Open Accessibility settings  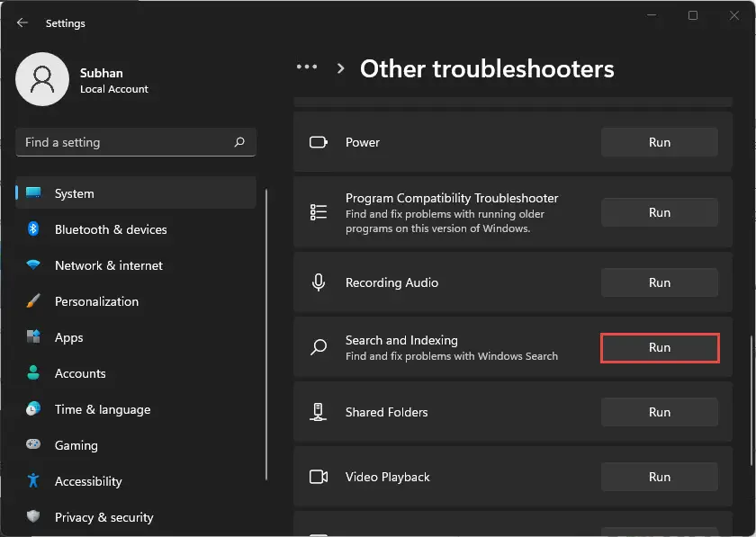click(x=136, y=481)
